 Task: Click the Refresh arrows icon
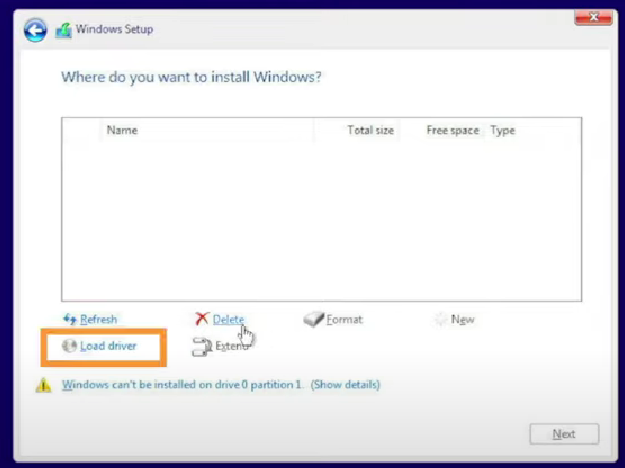tap(70, 319)
